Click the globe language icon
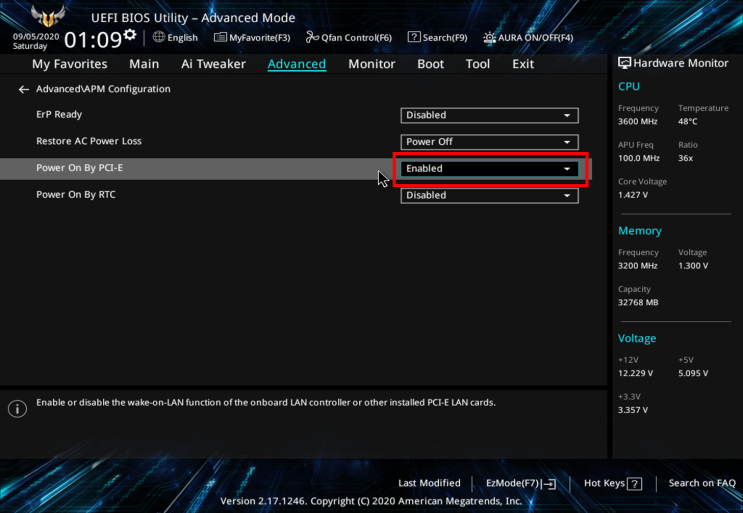Screen dimensions: 743x513 159,37
